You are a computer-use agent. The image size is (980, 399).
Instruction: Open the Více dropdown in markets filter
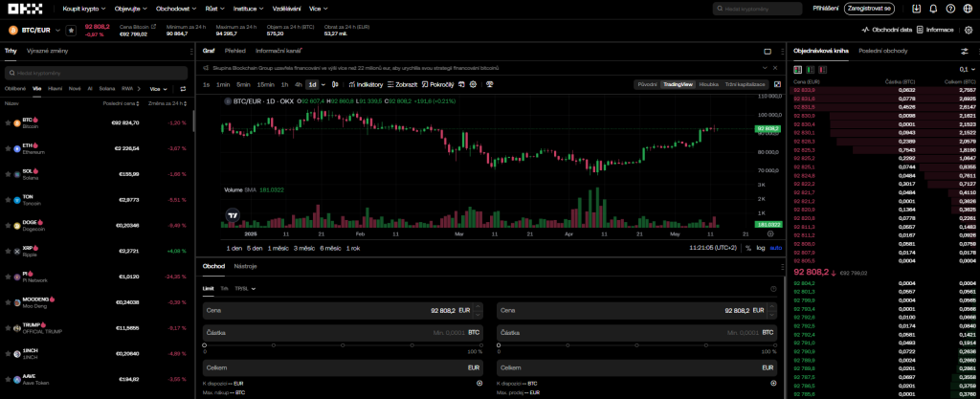[x=158, y=89]
